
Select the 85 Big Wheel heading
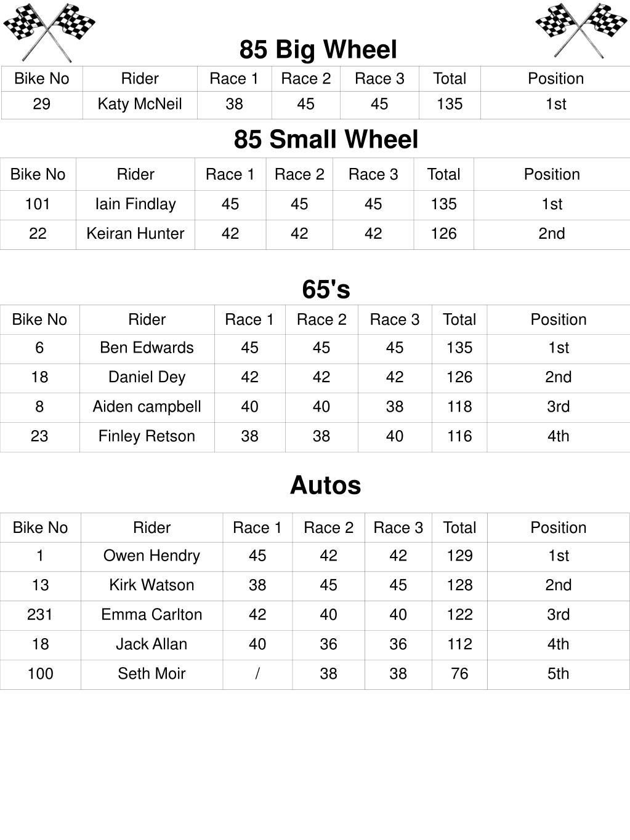tap(318, 49)
